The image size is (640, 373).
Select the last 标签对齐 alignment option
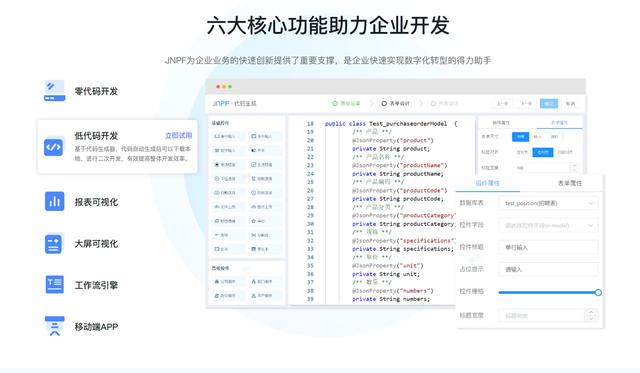[x=565, y=152]
